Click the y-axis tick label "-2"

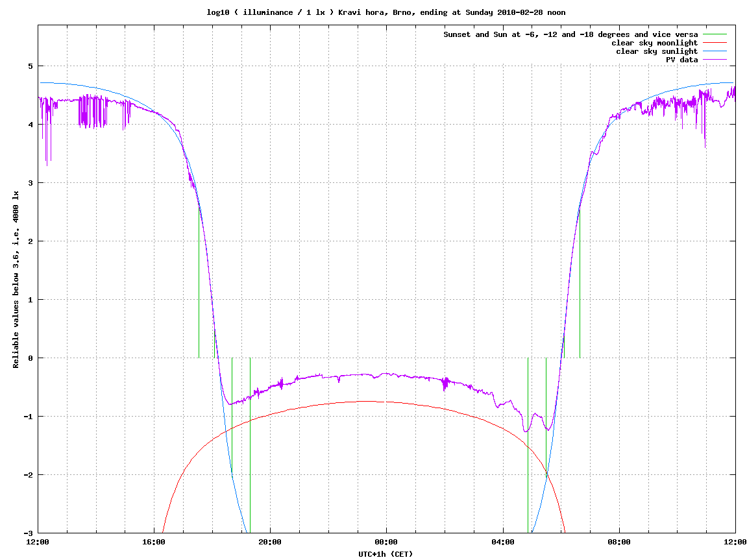click(29, 475)
